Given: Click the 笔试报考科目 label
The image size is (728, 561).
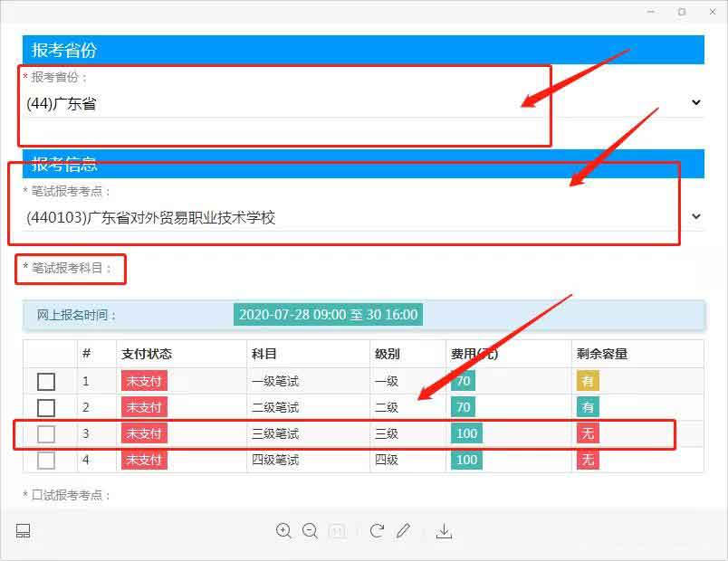Looking at the screenshot, I should click(68, 268).
